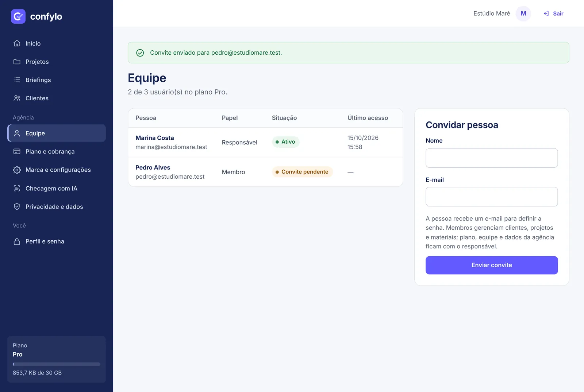Click pedro@estudiomare.test in table
The width and height of the screenshot is (584, 392).
point(170,176)
